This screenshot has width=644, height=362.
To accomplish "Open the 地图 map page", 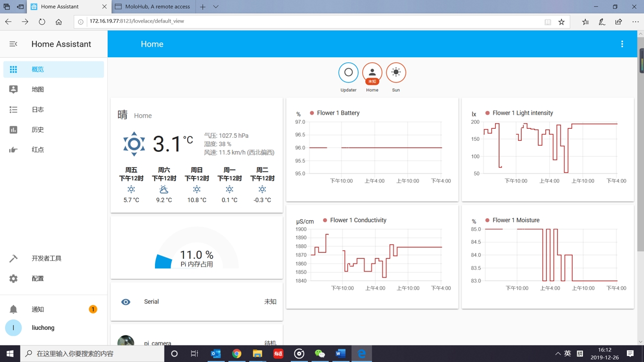I will click(54, 89).
